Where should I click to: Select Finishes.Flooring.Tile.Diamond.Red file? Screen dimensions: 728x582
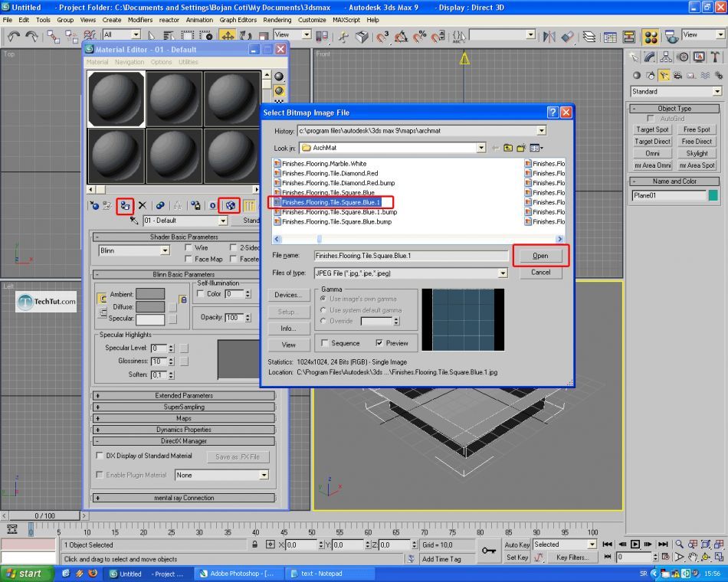tap(330, 173)
